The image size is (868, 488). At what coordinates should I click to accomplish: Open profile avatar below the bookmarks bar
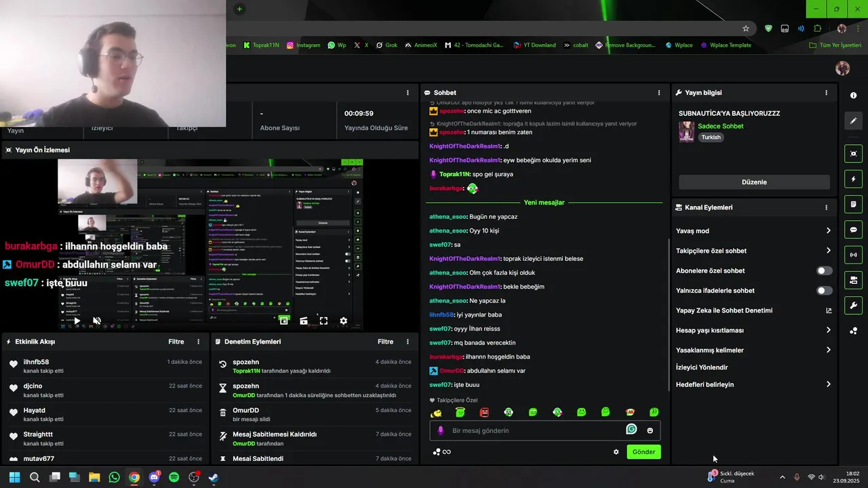pyautogui.click(x=843, y=68)
